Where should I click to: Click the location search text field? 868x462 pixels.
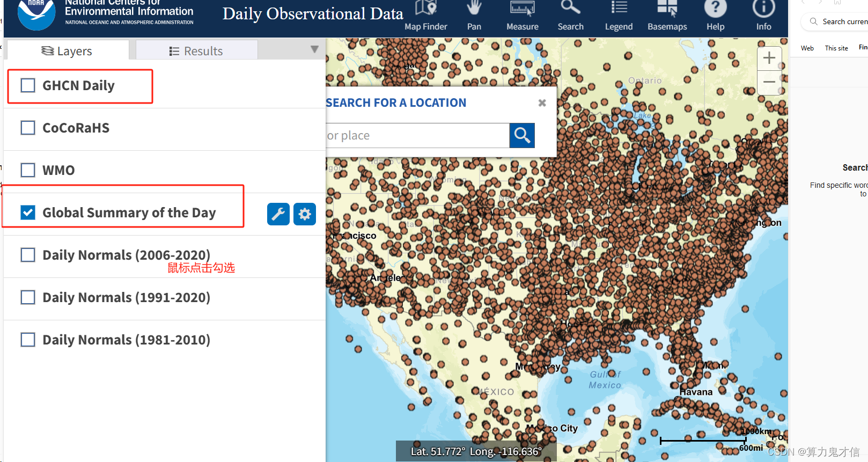point(417,135)
